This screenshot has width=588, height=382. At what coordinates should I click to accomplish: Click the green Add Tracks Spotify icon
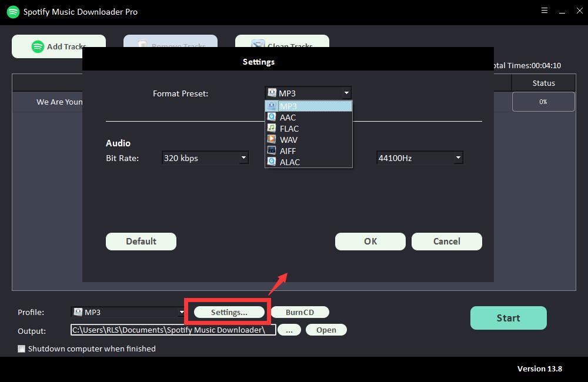tap(38, 46)
